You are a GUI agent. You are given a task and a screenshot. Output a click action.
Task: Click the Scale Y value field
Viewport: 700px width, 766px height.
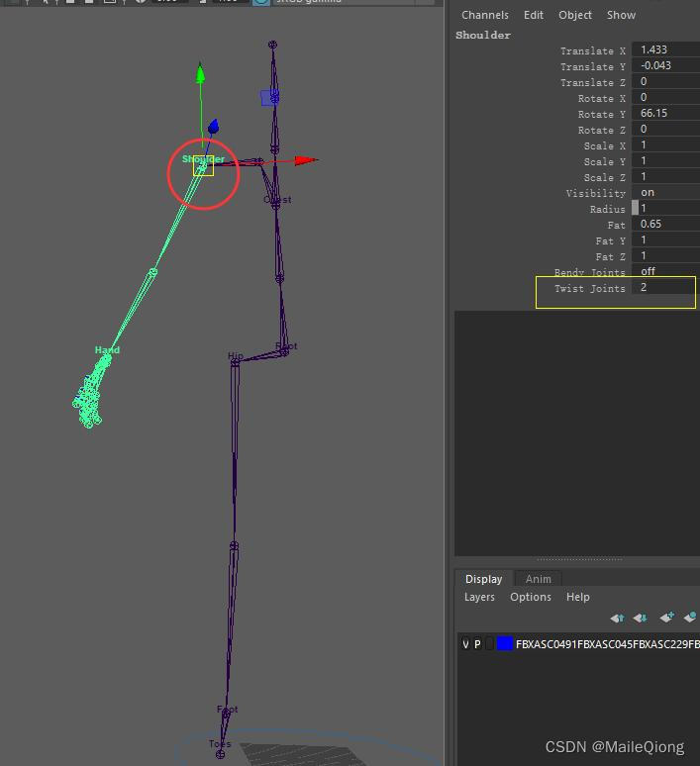665,160
